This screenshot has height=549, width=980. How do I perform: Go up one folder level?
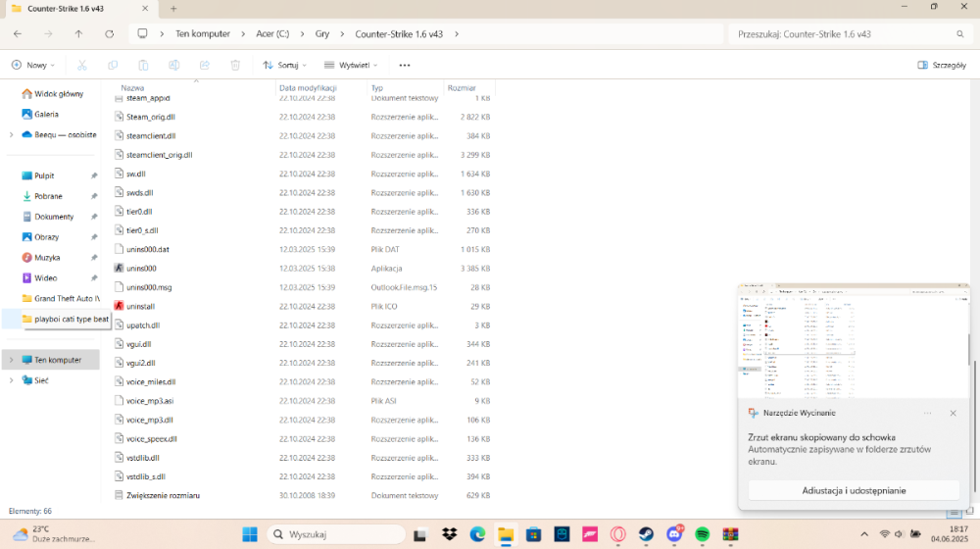78,33
